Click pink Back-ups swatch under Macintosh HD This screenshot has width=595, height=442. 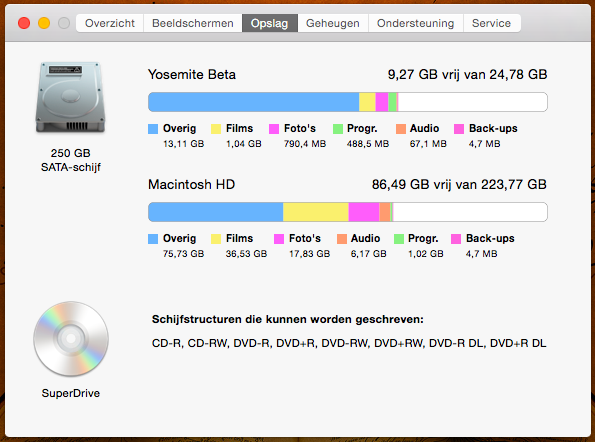pos(456,239)
